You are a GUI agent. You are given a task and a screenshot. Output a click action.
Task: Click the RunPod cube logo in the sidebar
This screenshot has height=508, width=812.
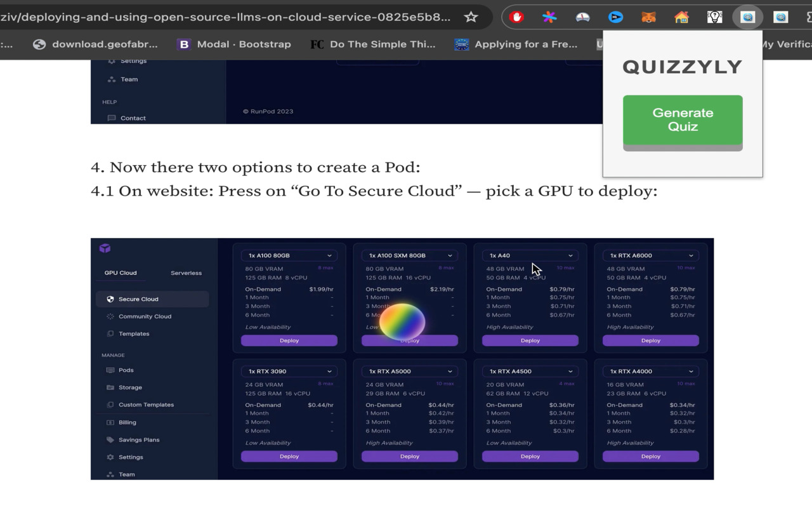pyautogui.click(x=105, y=248)
